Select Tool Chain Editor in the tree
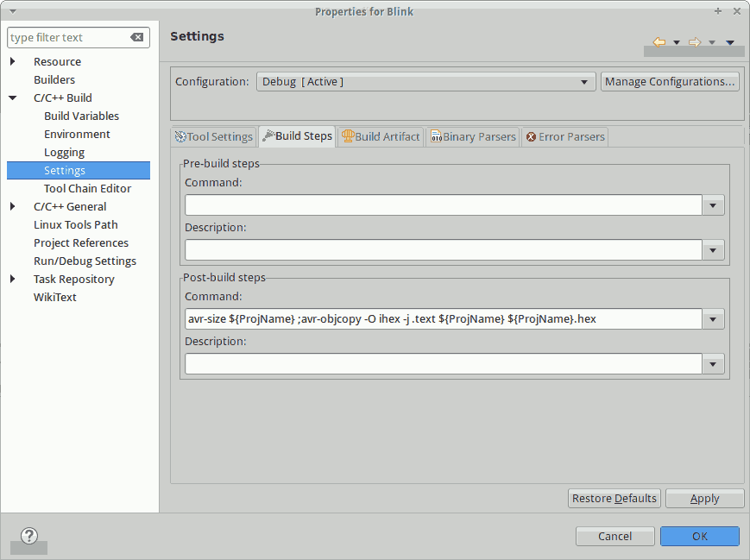Screen dimensions: 750x560 click(87, 189)
